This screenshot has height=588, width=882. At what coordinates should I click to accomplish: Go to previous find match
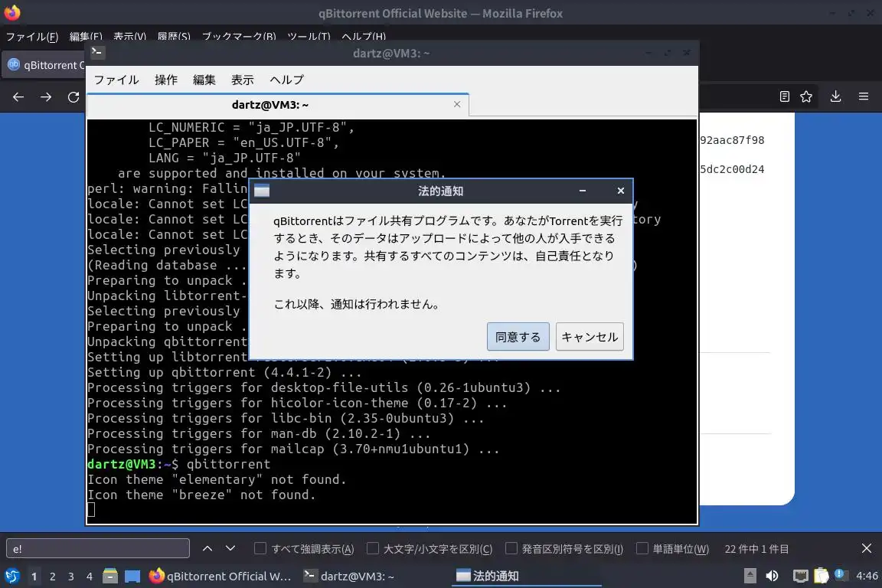click(207, 548)
